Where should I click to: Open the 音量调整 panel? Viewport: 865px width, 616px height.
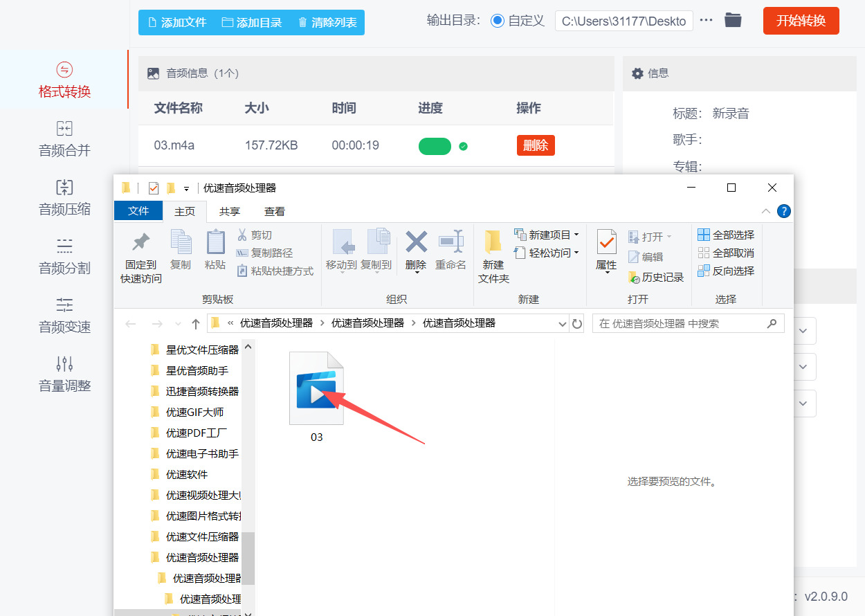coord(64,374)
